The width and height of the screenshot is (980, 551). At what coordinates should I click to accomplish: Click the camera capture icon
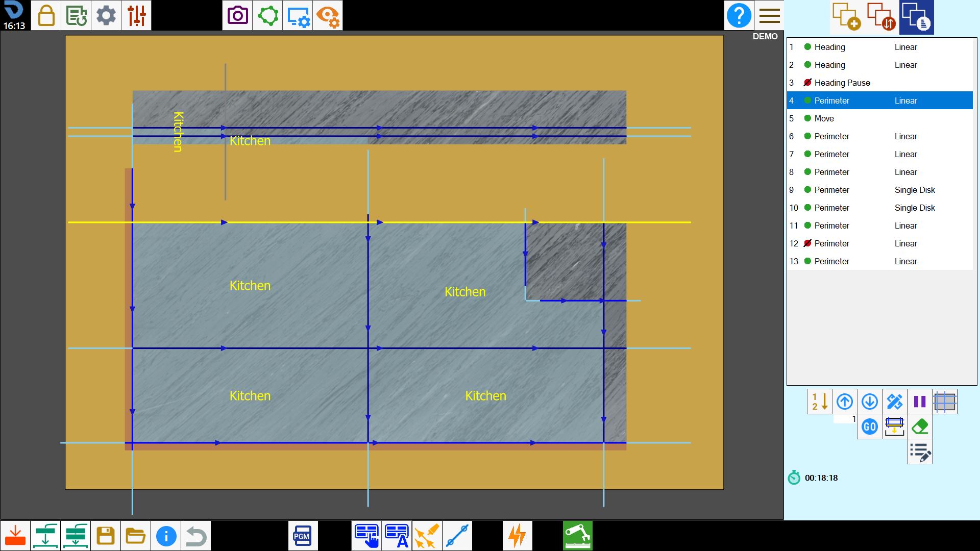[x=237, y=15]
